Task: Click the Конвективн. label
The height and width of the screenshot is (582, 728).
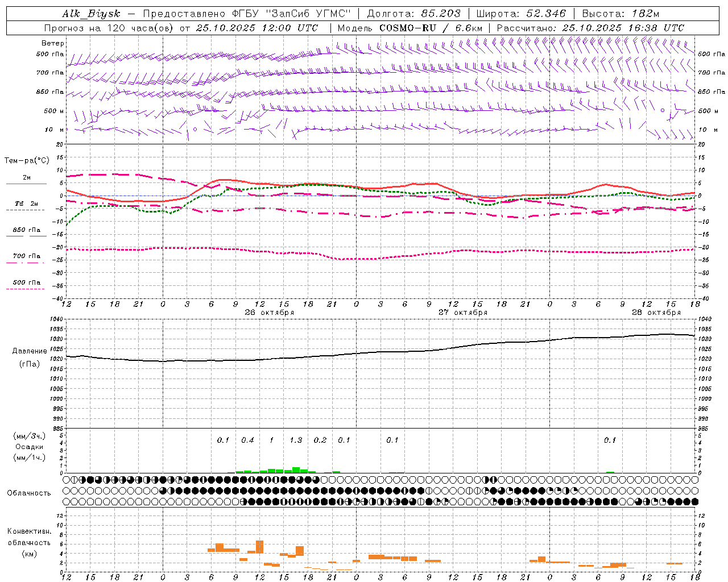Action: tap(30, 531)
